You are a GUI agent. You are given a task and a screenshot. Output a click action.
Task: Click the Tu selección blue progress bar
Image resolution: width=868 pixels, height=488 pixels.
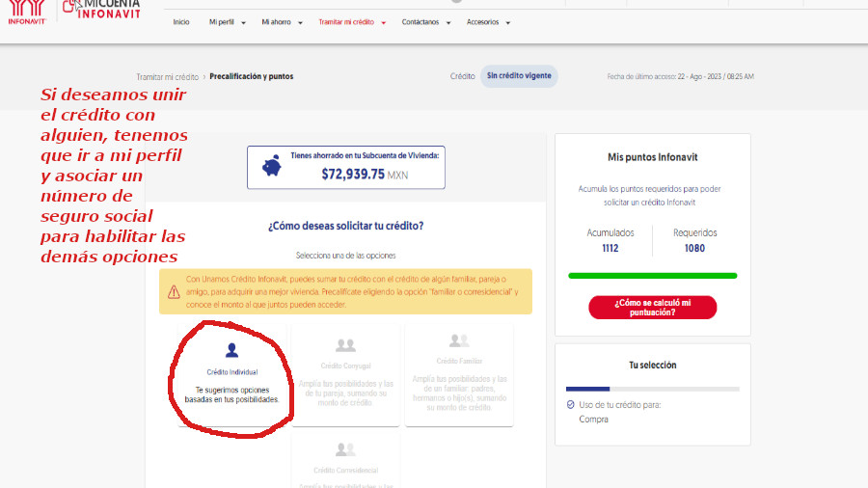click(x=587, y=389)
